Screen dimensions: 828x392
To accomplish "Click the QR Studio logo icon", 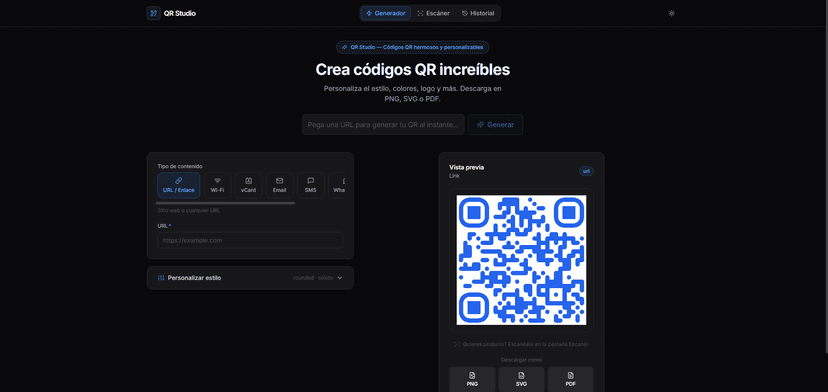I will tap(153, 13).
